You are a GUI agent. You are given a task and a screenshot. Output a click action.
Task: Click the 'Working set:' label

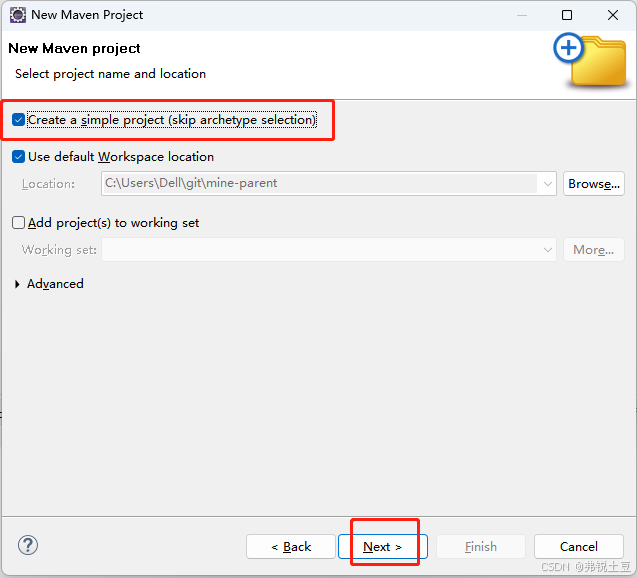point(59,250)
